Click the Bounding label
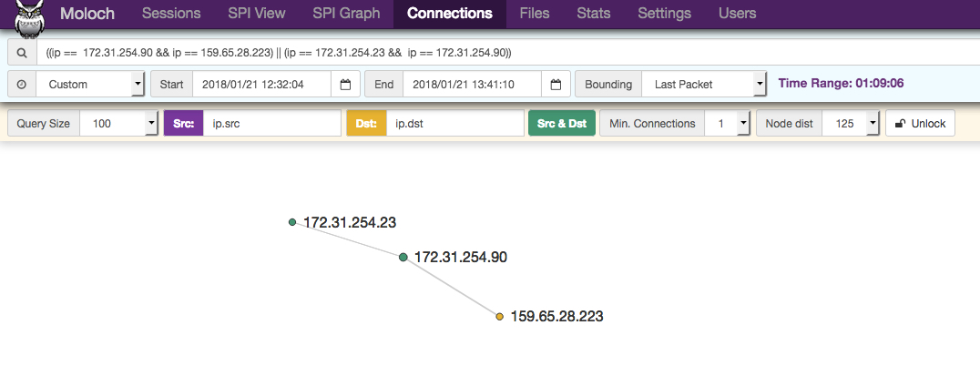Image resolution: width=980 pixels, height=376 pixels. tap(608, 85)
